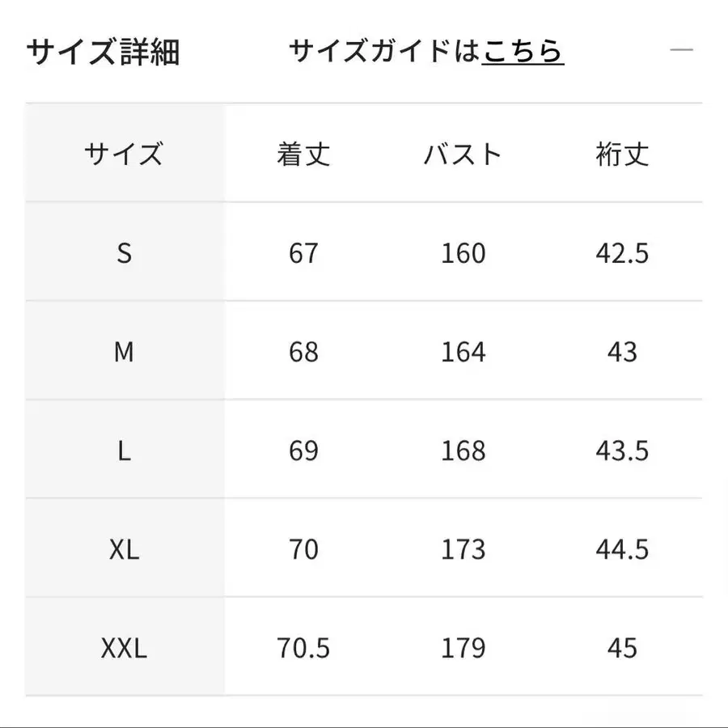The height and width of the screenshot is (728, 728).
Task: Click the 着丈 value 67 for size S
Action: pos(302,253)
